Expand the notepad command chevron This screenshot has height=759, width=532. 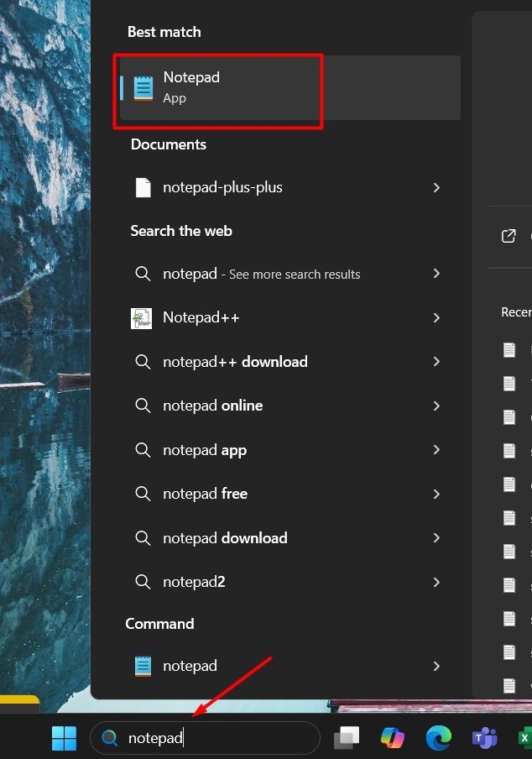point(436,666)
